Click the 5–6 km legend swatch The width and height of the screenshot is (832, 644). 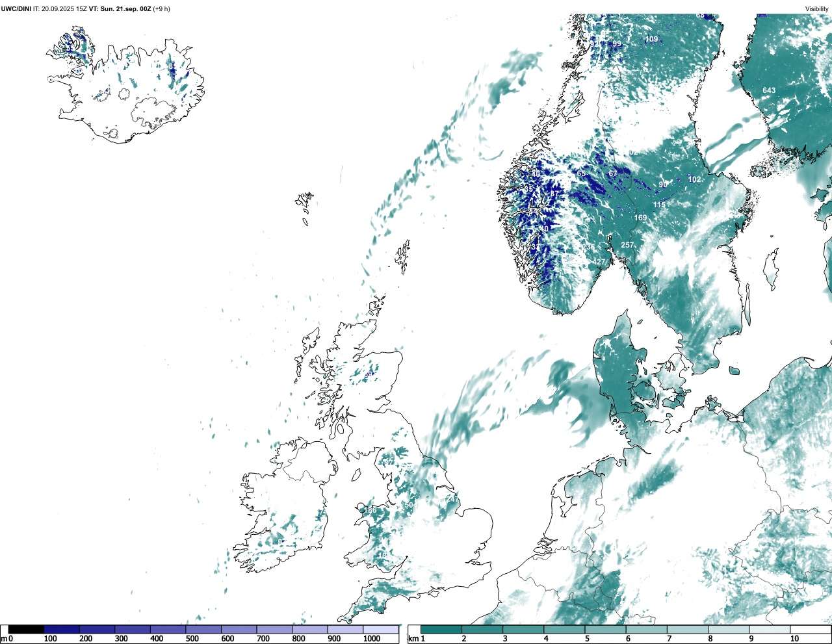coord(605,629)
